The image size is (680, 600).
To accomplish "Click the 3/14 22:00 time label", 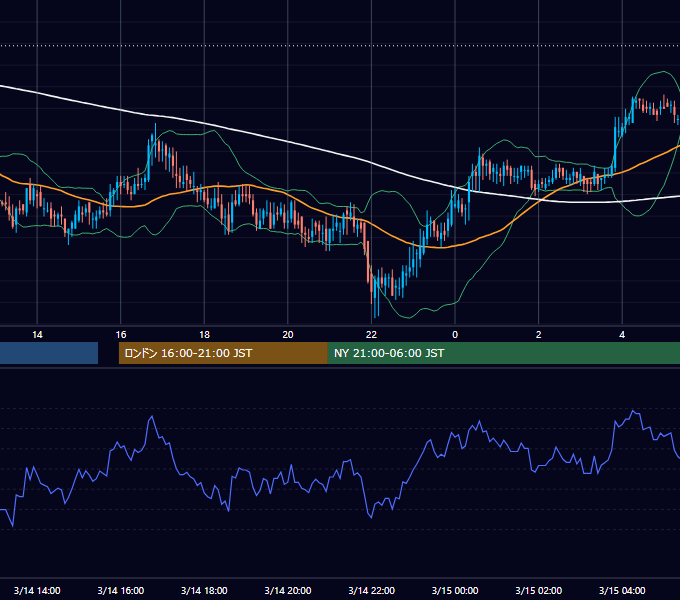I will [371, 590].
